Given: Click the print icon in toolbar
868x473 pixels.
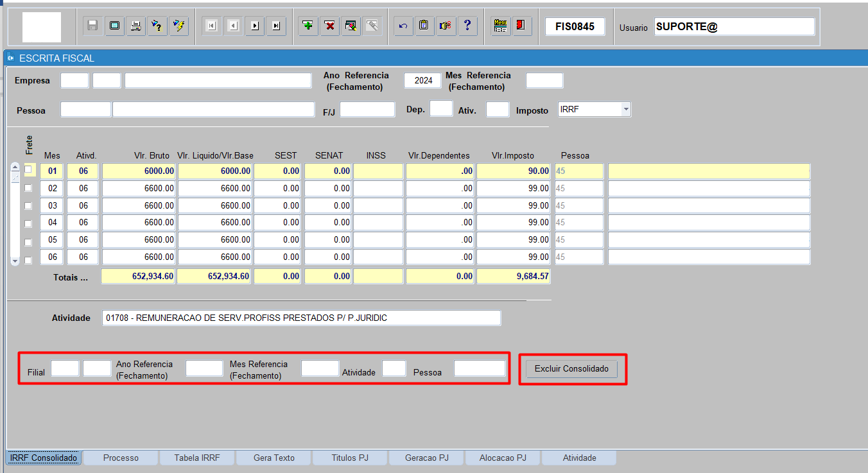Looking at the screenshot, I should 135,26.
